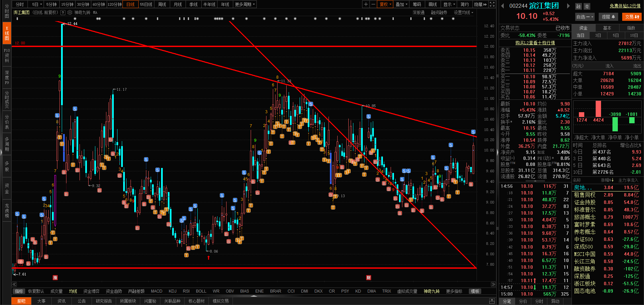
Task: Click the 港 Hong Kong connect badge
Action: point(586,6)
